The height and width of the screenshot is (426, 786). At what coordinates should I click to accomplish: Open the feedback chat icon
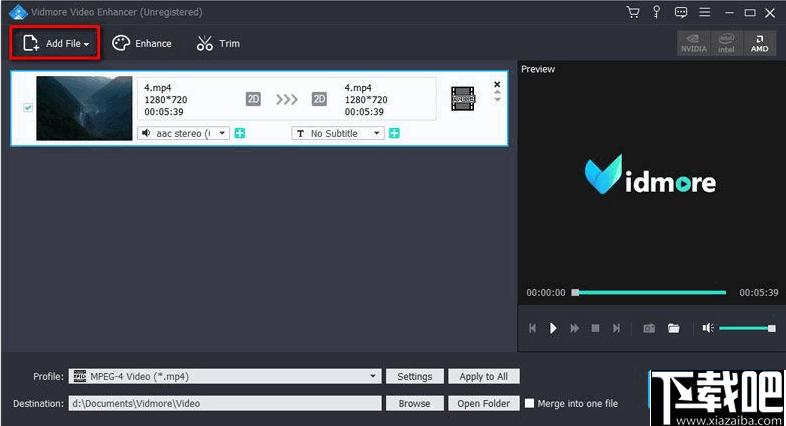click(681, 12)
